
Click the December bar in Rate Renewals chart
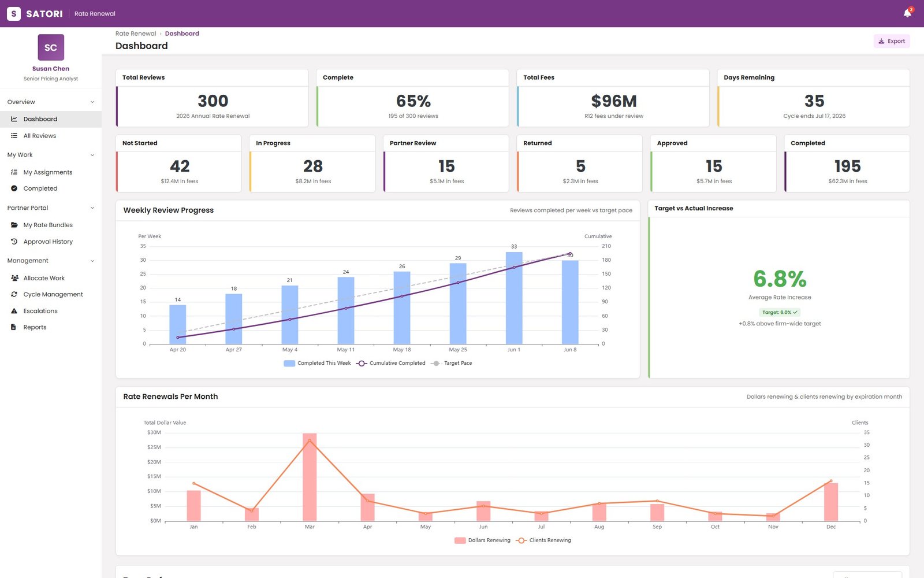click(831, 502)
